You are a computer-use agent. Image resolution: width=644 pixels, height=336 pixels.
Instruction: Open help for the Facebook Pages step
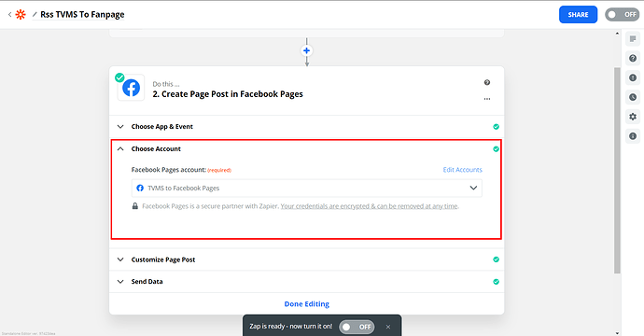coord(486,82)
